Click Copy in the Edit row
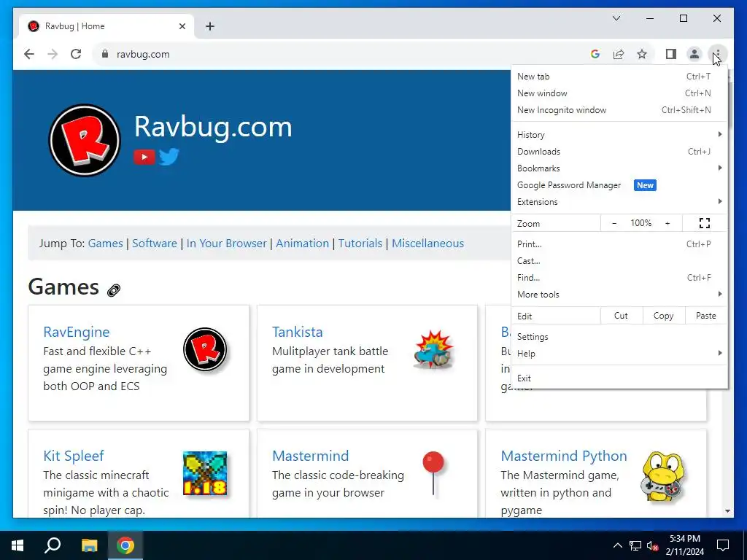Image resolution: width=747 pixels, height=560 pixels. [664, 315]
